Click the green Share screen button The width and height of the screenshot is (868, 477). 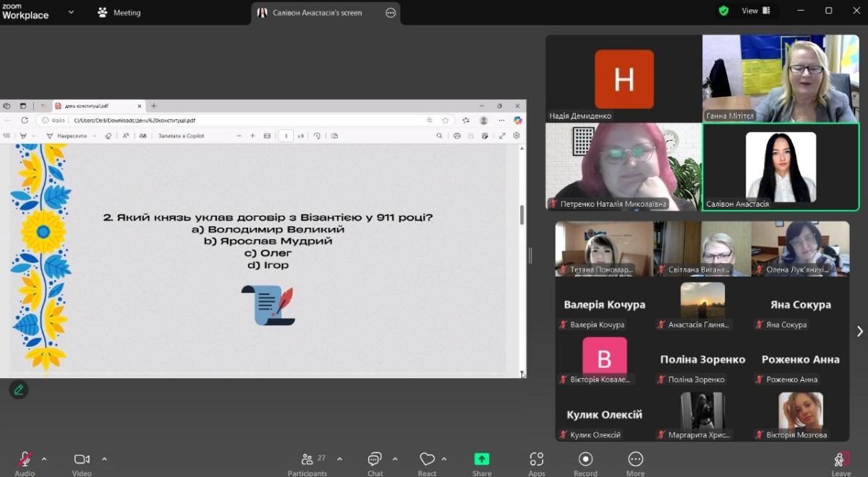click(482, 463)
